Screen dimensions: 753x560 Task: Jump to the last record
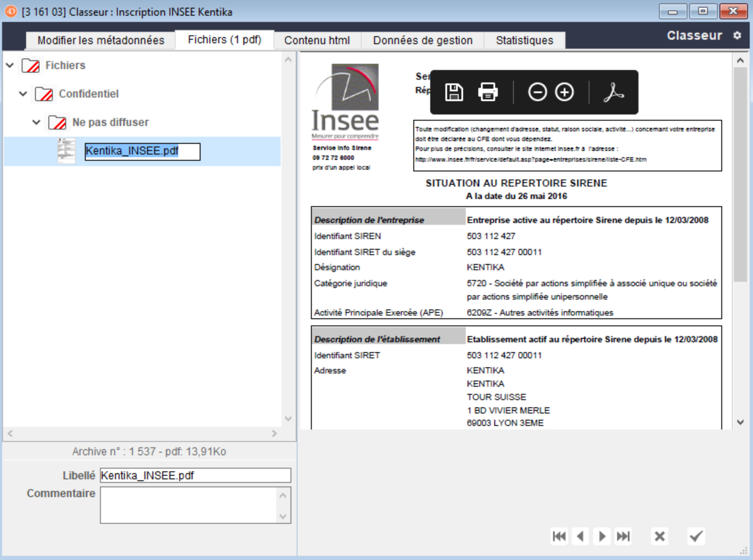click(x=623, y=536)
